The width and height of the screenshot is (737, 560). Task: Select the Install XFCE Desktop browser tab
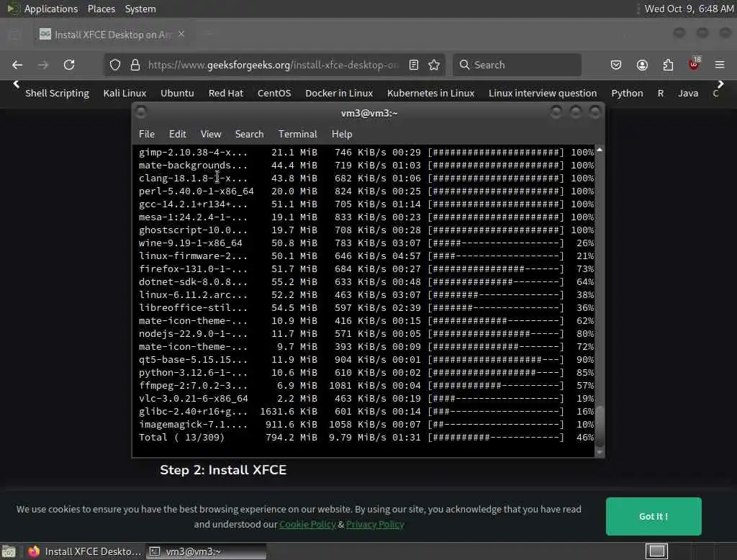112,35
